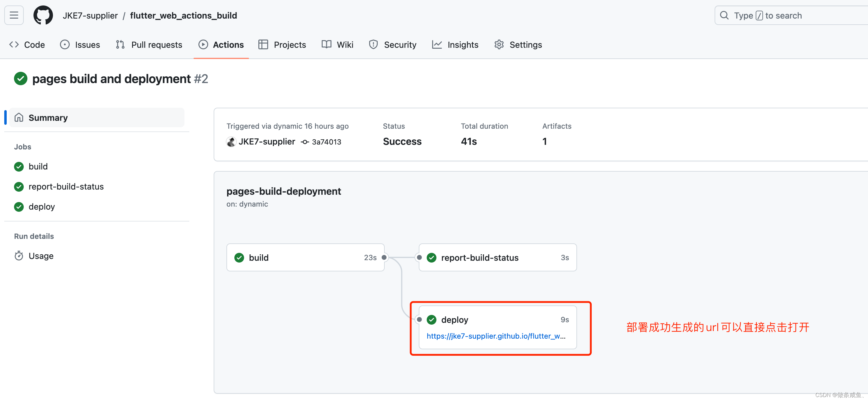868x401 pixels.
Task: Click the Summary home icon
Action: point(19,117)
